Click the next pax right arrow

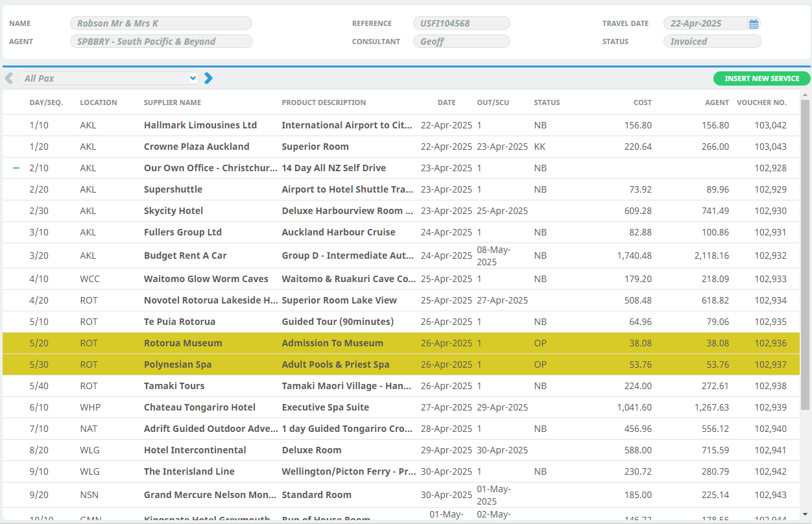[208, 78]
